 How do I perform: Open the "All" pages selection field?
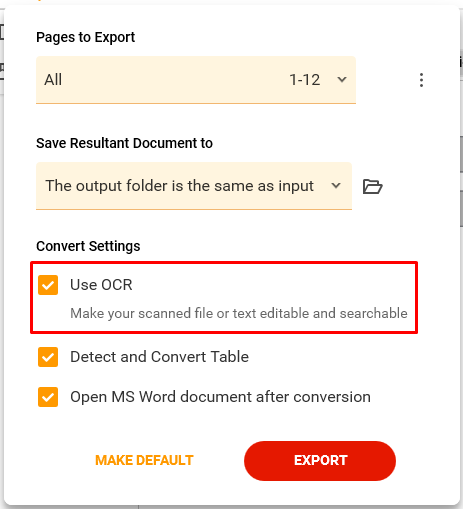tap(196, 80)
